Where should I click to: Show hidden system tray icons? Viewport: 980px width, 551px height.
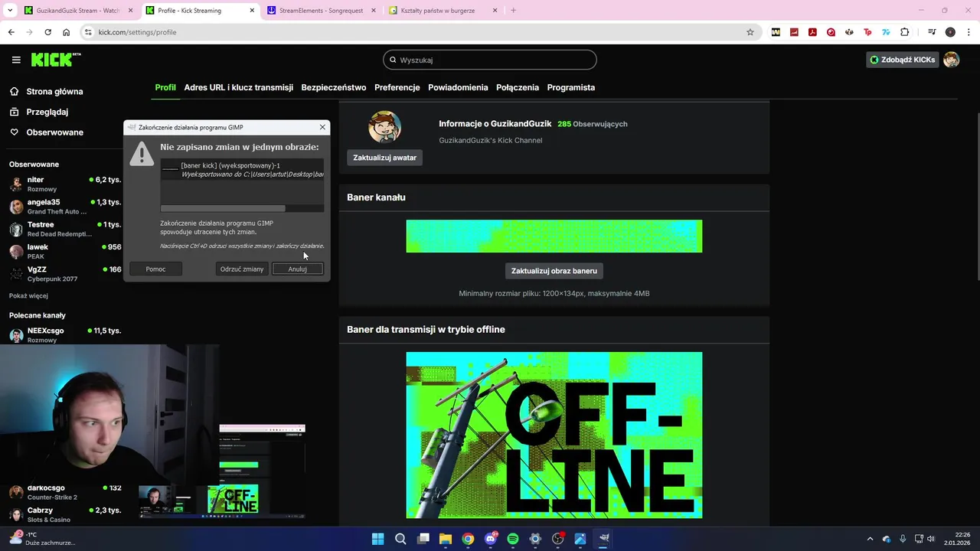coord(870,539)
